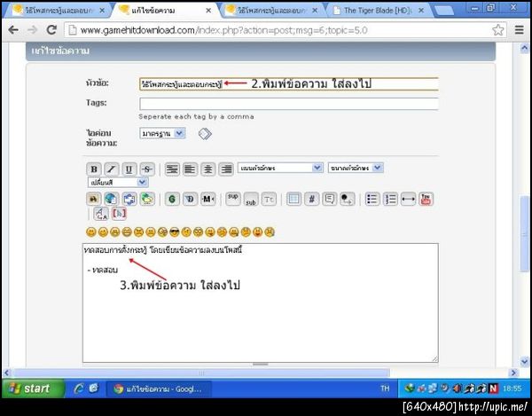Click TH language indicator

click(x=385, y=389)
